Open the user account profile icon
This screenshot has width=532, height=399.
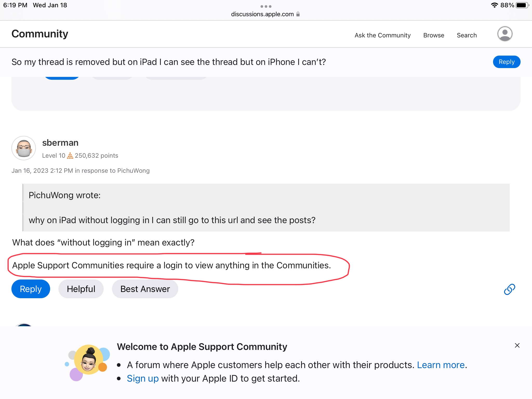pyautogui.click(x=504, y=34)
